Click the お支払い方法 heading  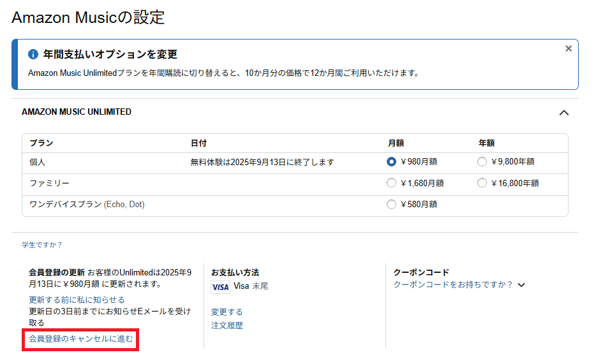click(235, 273)
